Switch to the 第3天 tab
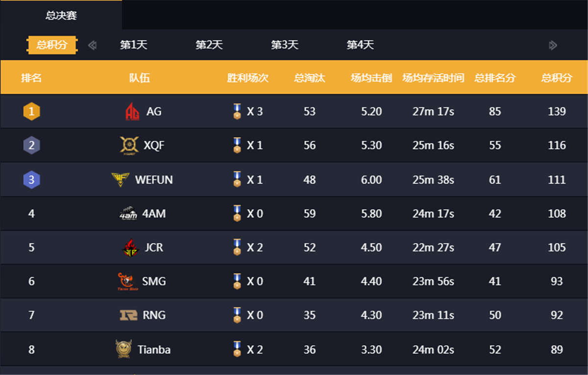The height and width of the screenshot is (375, 588). tap(285, 45)
